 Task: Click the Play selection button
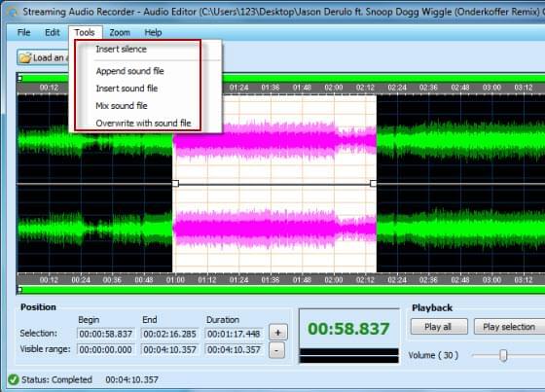click(x=509, y=327)
